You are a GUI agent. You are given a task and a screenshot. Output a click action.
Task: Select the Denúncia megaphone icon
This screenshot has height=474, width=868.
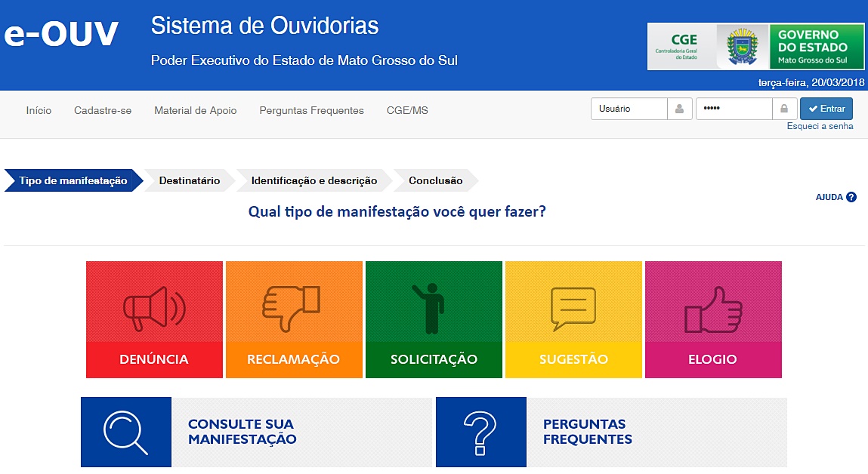(x=154, y=308)
